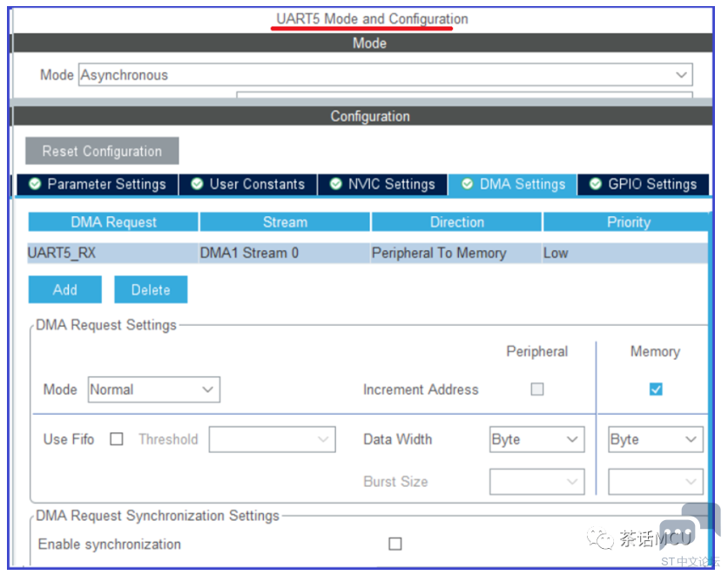
Task: Click the green check icon on NVIC Settings
Action: pos(335,184)
